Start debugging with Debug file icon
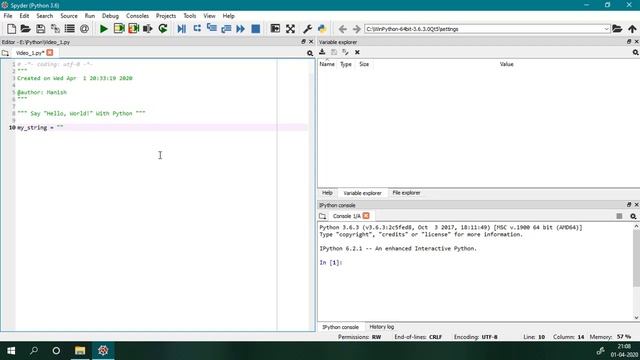640x360 pixels. pyautogui.click(x=182, y=29)
